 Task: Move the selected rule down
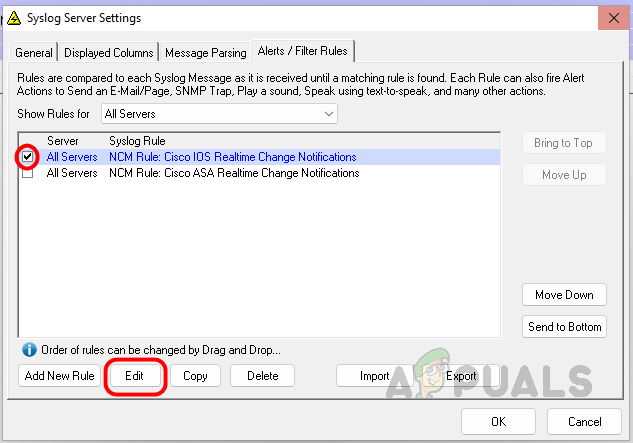click(x=564, y=295)
